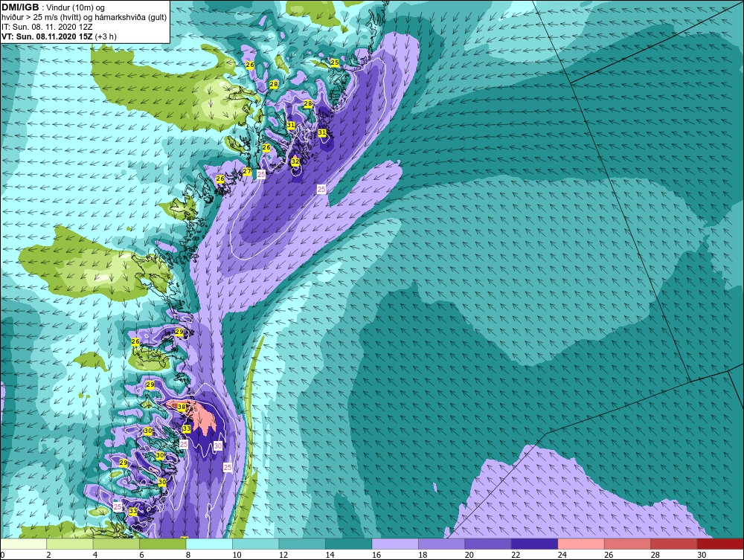The image size is (744, 560).
Task: Click the legend swatch between 28 and 30
Action: tap(674, 544)
